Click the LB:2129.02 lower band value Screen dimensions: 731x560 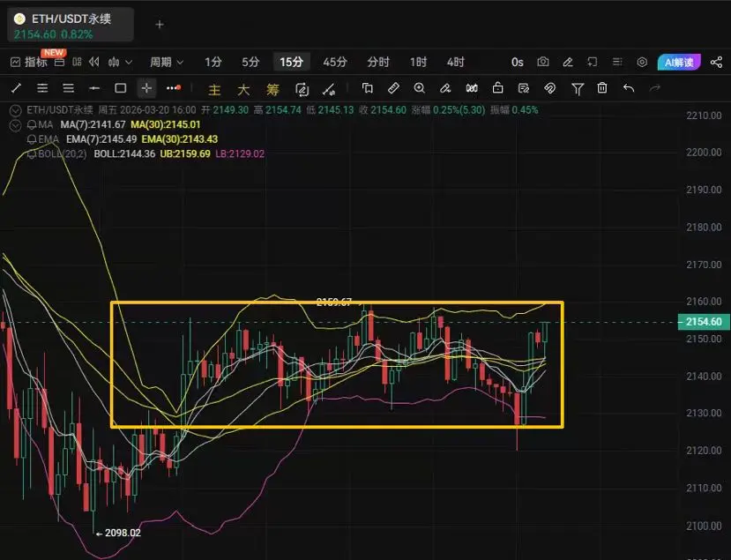[x=240, y=153]
